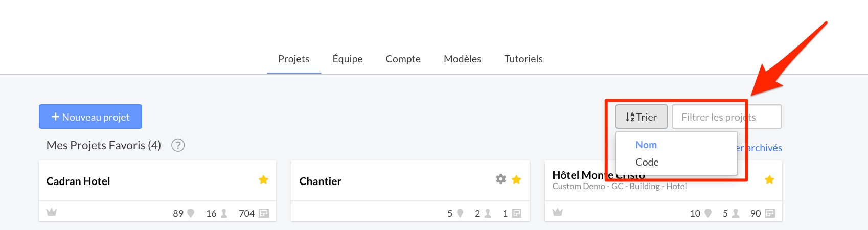Image resolution: width=868 pixels, height=230 pixels.
Task: Toggle favorite star on Hôtel Monte Cristo
Action: tap(769, 179)
